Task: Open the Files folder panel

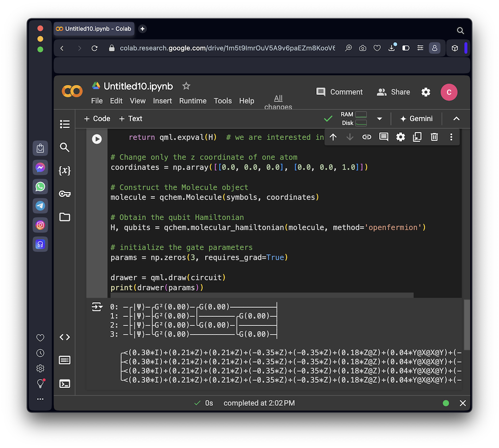Action: [65, 217]
